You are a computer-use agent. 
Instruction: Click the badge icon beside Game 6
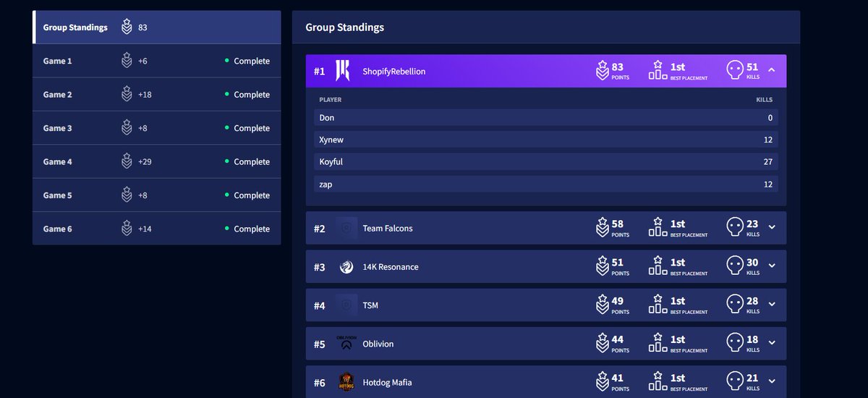coord(127,229)
